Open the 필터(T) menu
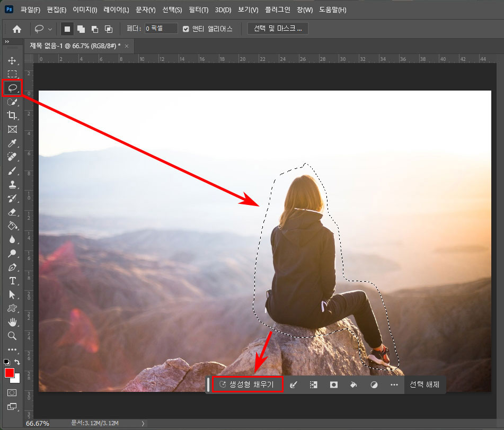 pos(199,10)
